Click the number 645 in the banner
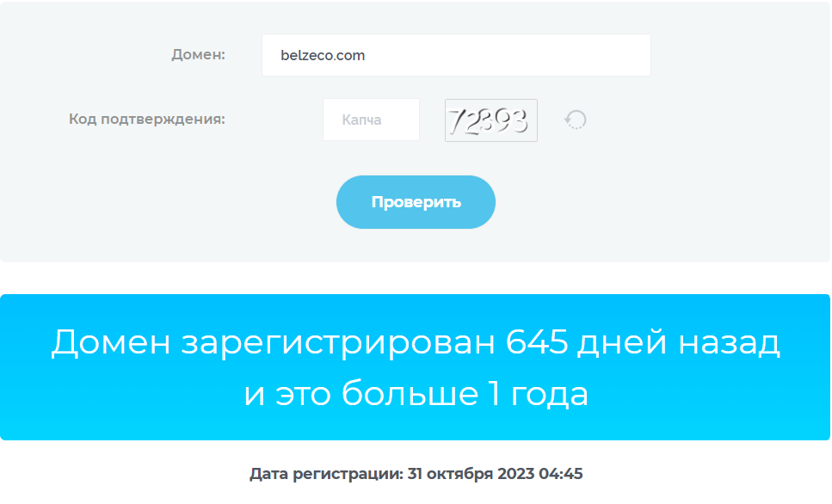This screenshot has width=832, height=504. (x=536, y=341)
